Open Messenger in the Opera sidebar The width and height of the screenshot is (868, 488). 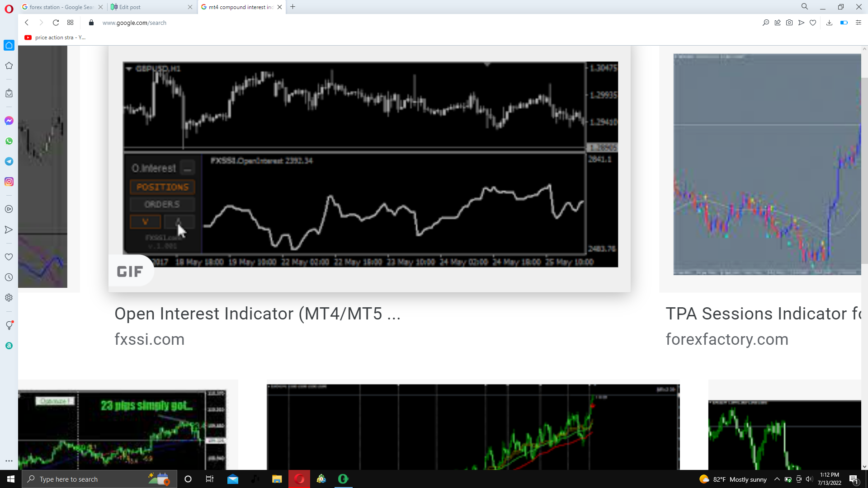click(9, 121)
